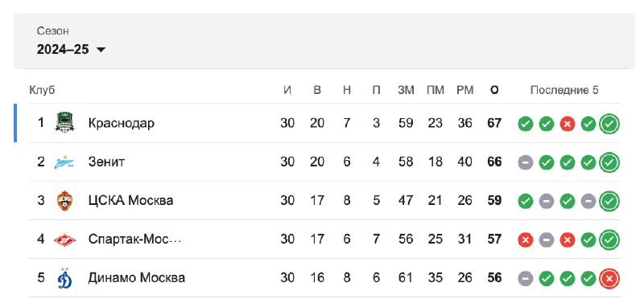Click the РМ goal difference header

pyautogui.click(x=465, y=90)
